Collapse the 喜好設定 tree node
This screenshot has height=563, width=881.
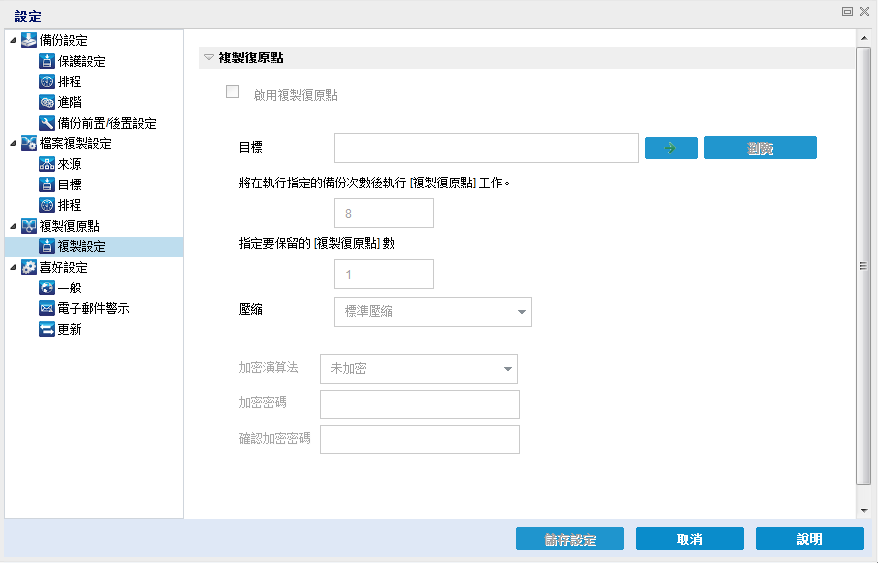click(12, 267)
